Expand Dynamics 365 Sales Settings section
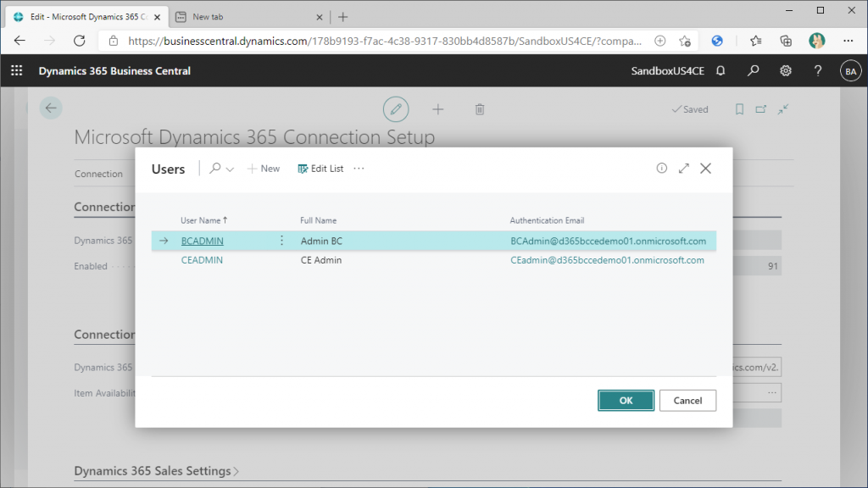This screenshot has width=868, height=488. [x=157, y=471]
